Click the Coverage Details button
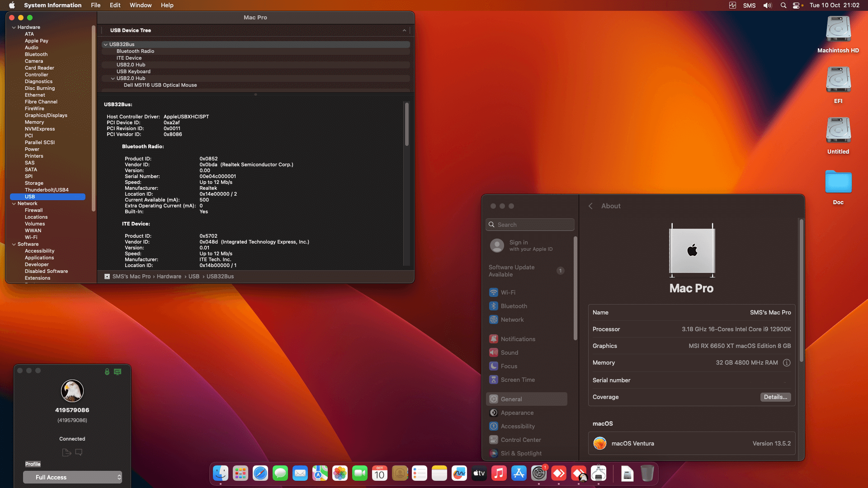This screenshot has width=868, height=488. coord(775,397)
